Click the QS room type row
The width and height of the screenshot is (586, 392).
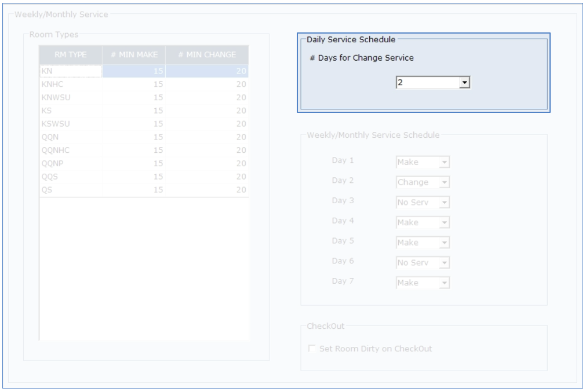[71, 189]
